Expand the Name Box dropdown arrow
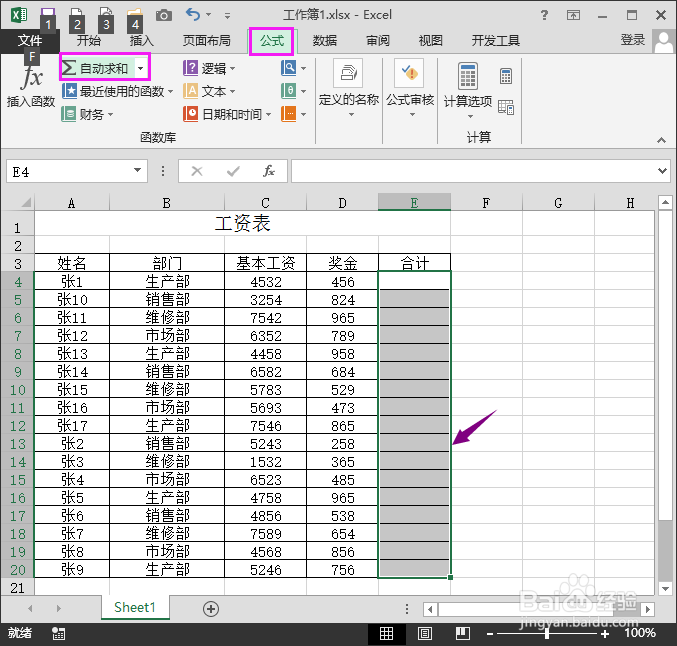The height and width of the screenshot is (646, 677). [137, 170]
